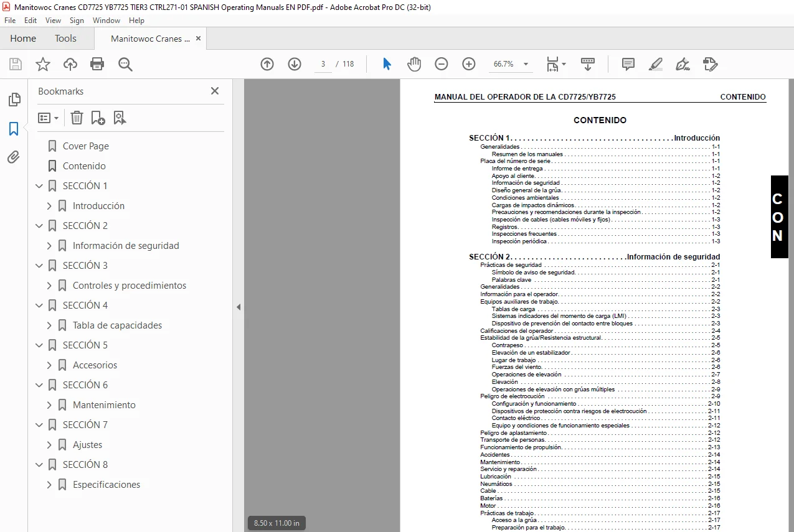
Task: Print the document
Action: [97, 64]
